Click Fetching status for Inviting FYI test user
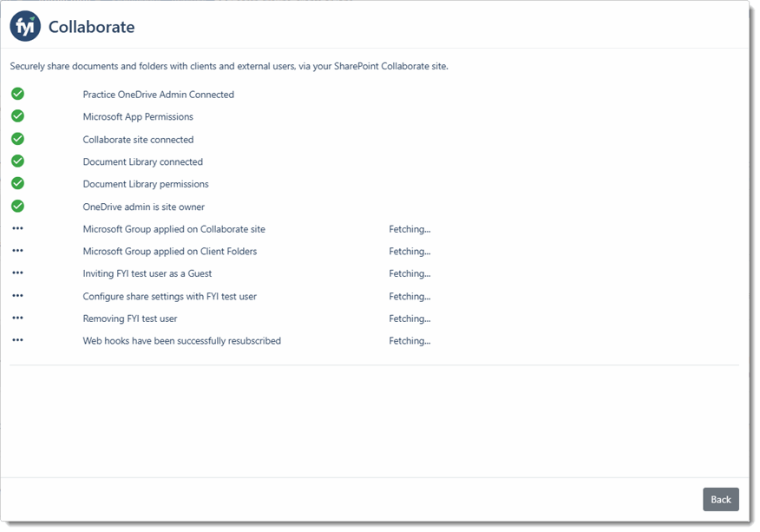760x532 pixels. pos(409,274)
